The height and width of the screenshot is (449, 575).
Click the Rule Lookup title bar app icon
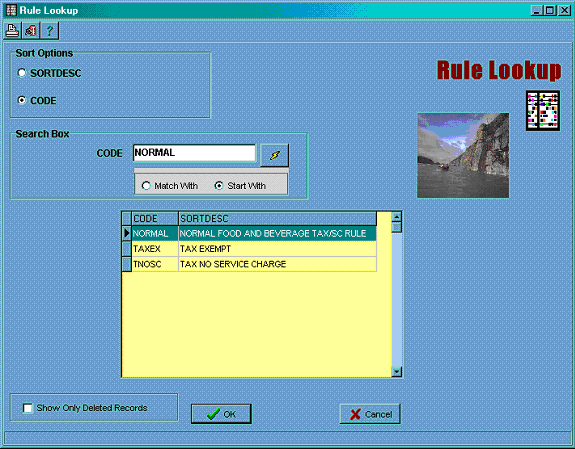(11, 10)
